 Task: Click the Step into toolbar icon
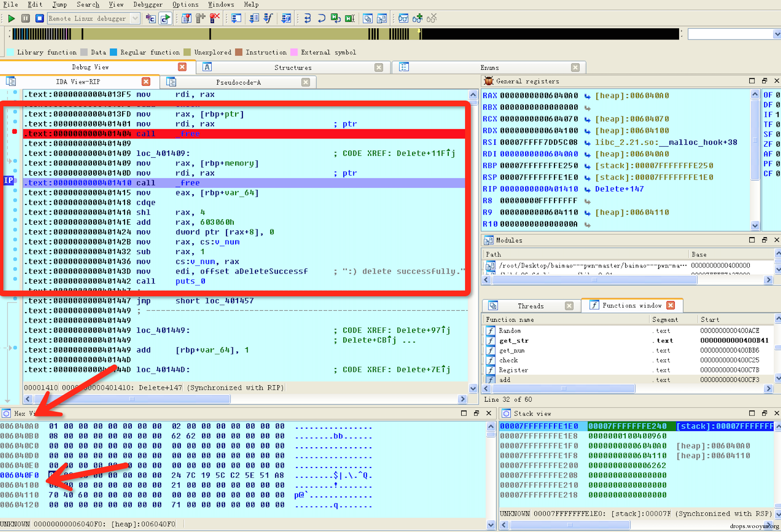(307, 18)
